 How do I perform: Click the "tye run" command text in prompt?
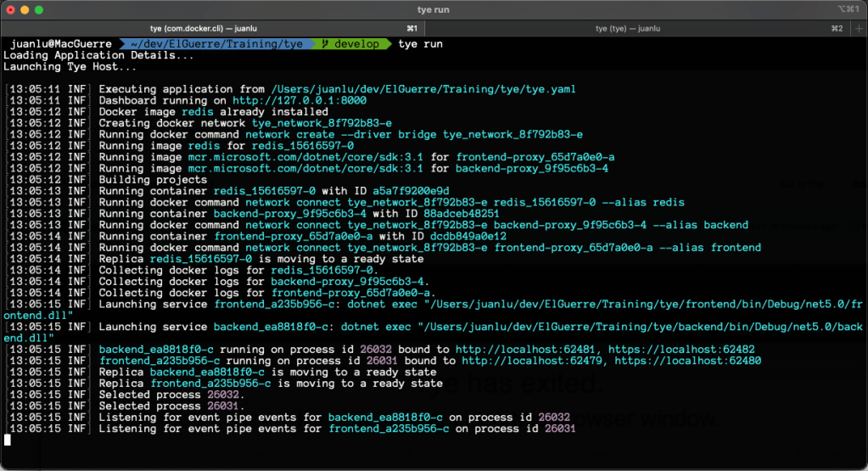pyautogui.click(x=420, y=43)
